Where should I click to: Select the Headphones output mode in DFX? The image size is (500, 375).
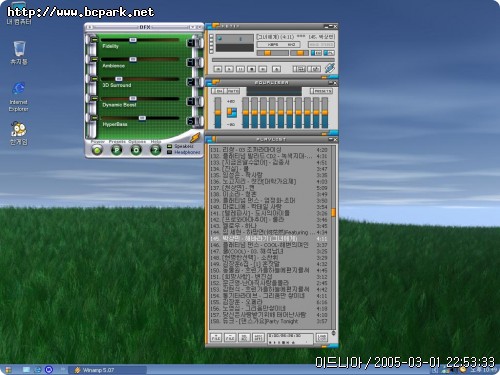[184, 152]
